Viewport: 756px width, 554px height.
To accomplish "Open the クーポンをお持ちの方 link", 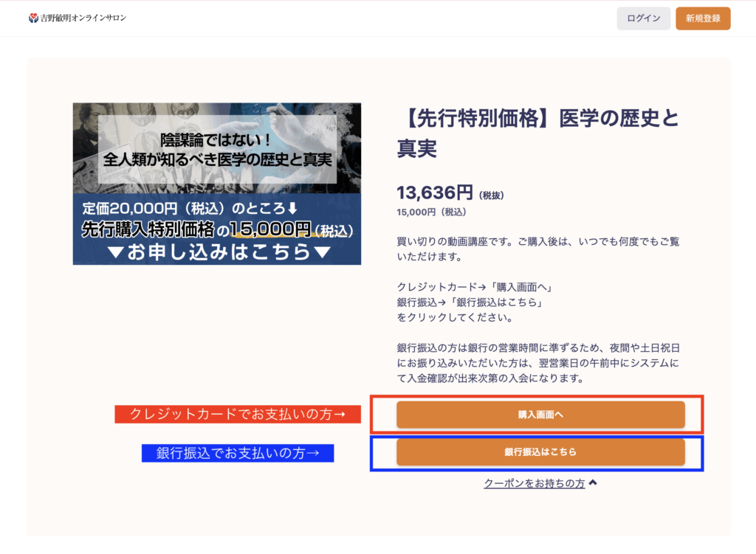I will pyautogui.click(x=534, y=483).
